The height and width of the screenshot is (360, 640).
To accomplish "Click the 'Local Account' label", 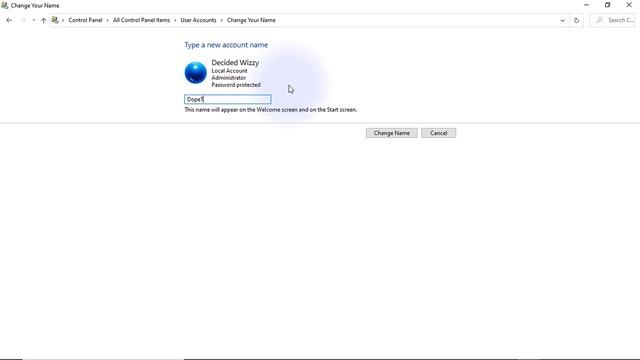I will tap(229, 71).
